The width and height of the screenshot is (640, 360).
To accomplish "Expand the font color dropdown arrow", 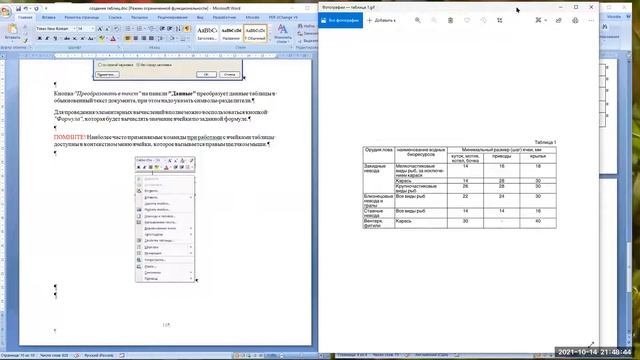I will (119, 38).
